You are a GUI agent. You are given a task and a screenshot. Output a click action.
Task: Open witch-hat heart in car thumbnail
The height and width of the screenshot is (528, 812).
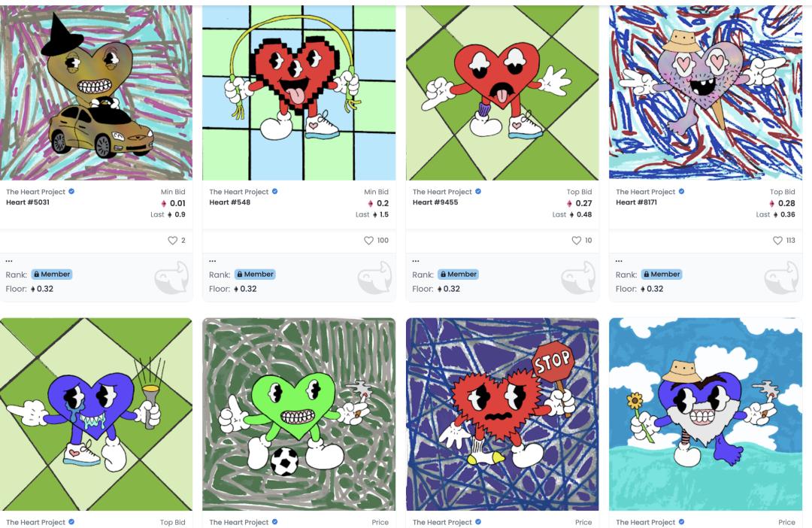pyautogui.click(x=95, y=93)
